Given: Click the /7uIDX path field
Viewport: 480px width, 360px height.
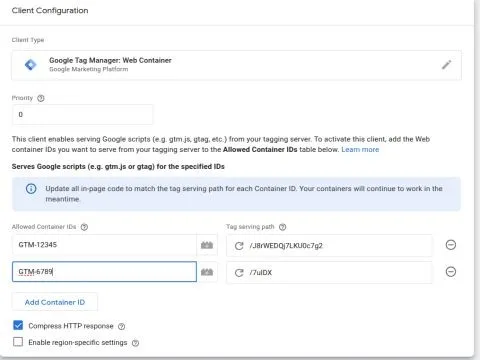Looking at the screenshot, I should click(329, 273).
